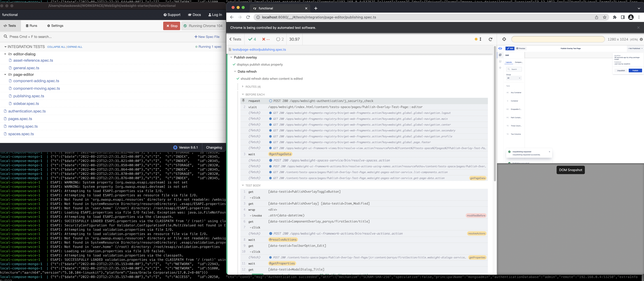Bookmark this tab with the star icon
Viewport: 644px width, 281px height.
[x=605, y=17]
